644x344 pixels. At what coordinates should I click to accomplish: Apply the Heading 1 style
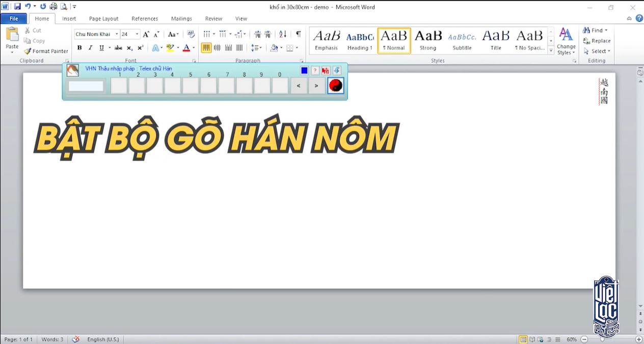360,41
